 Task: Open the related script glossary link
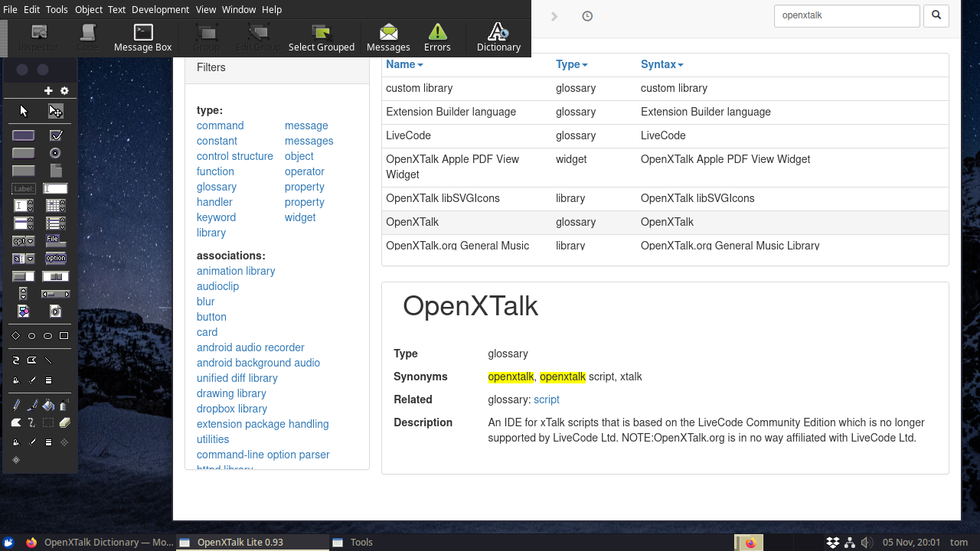547,399
